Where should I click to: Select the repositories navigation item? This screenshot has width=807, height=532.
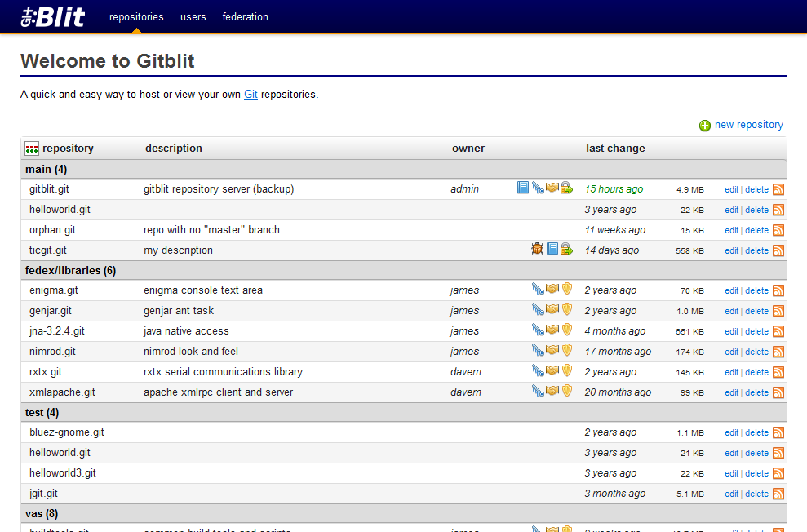pos(136,16)
